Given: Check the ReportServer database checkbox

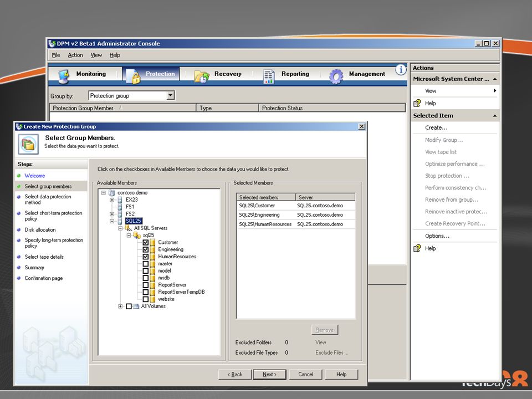Looking at the screenshot, I should [x=146, y=285].
